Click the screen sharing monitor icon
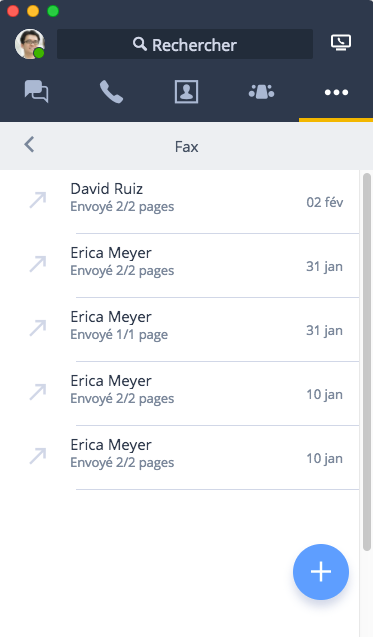Image resolution: width=373 pixels, height=637 pixels. pos(341,43)
